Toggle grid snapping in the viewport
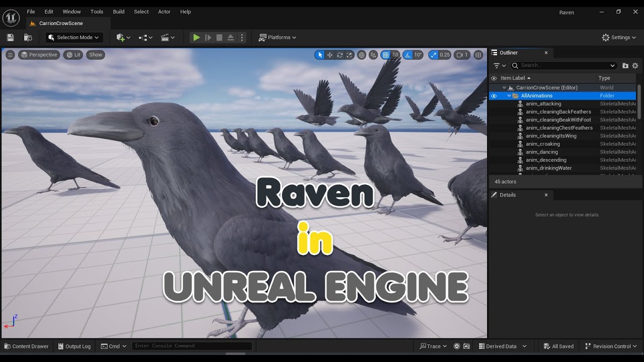 [385, 55]
